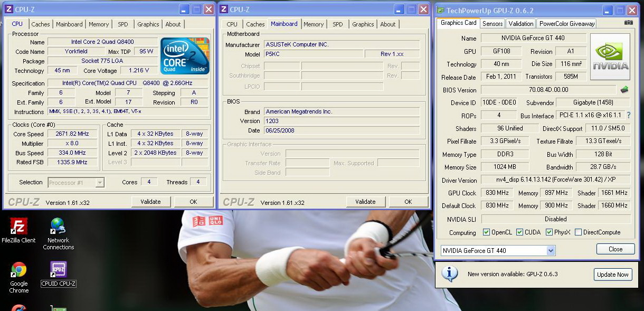This screenshot has height=311, width=644.
Task: Select SPD tab in second CPU-Z window
Action: tap(337, 24)
